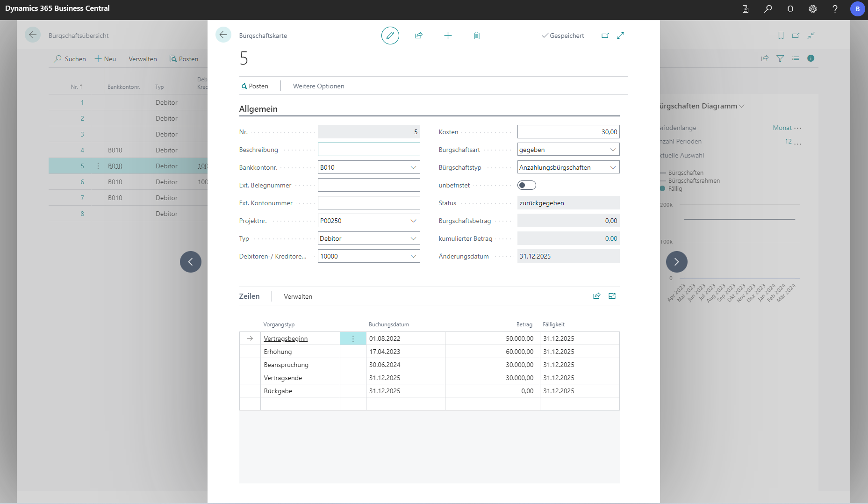Open card in new window icon
This screenshot has height=504, width=868.
point(605,36)
